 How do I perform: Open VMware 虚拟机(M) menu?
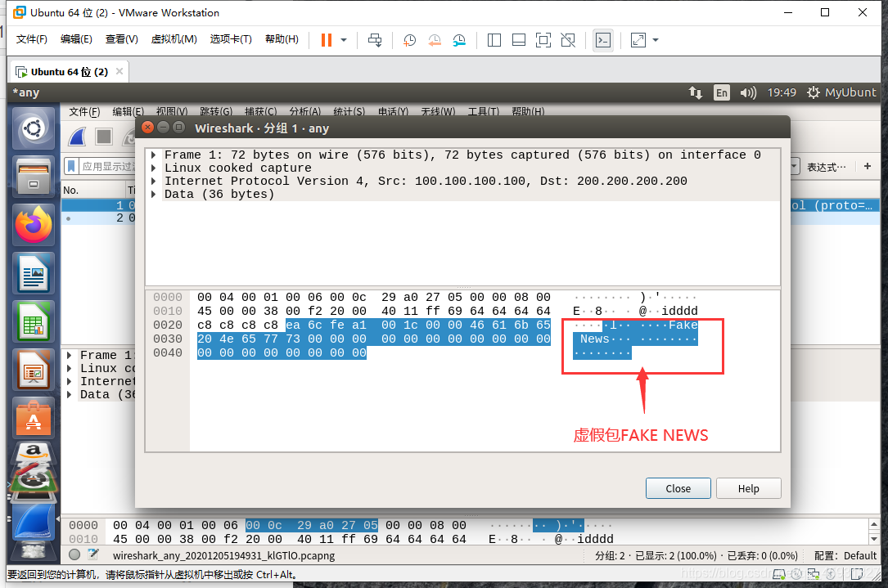tap(174, 39)
